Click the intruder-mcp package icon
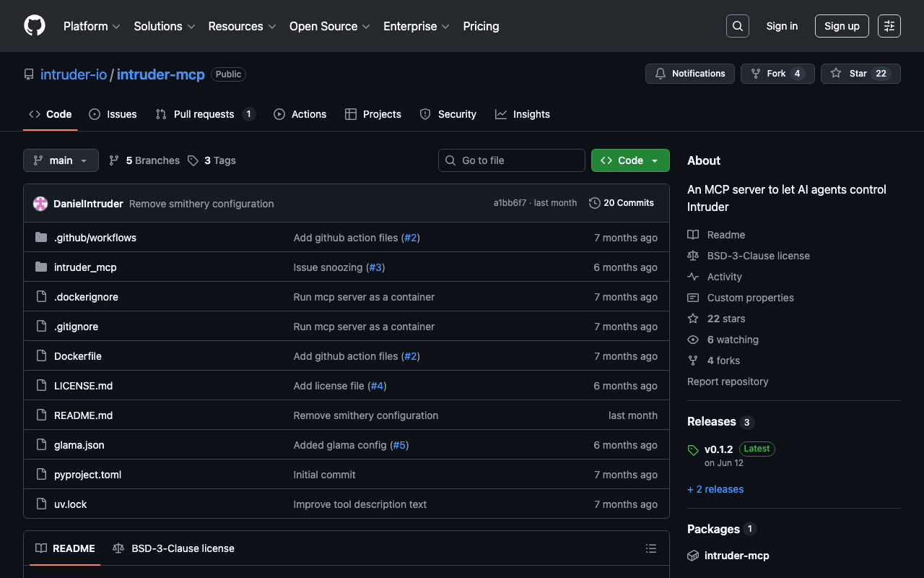The image size is (924, 578). click(x=693, y=556)
